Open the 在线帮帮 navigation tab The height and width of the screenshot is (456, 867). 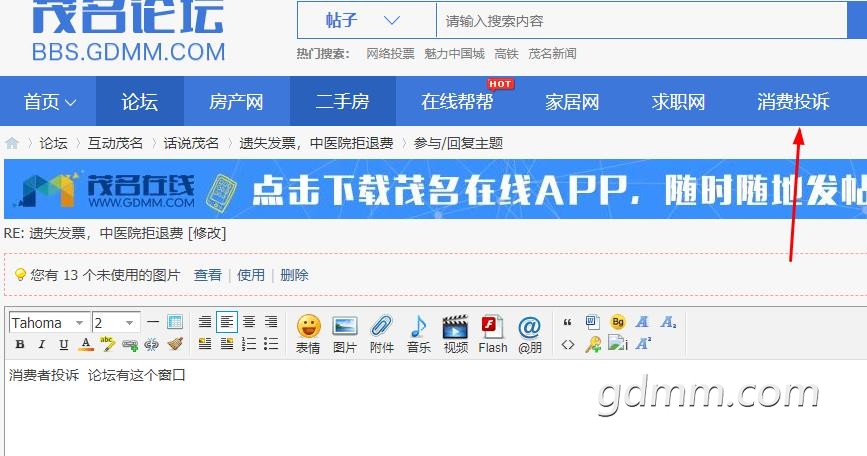(x=457, y=101)
